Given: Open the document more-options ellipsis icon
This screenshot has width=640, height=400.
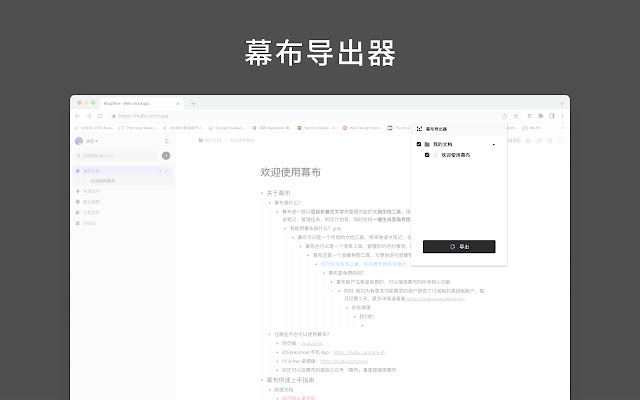Looking at the screenshot, I should pos(561,140).
